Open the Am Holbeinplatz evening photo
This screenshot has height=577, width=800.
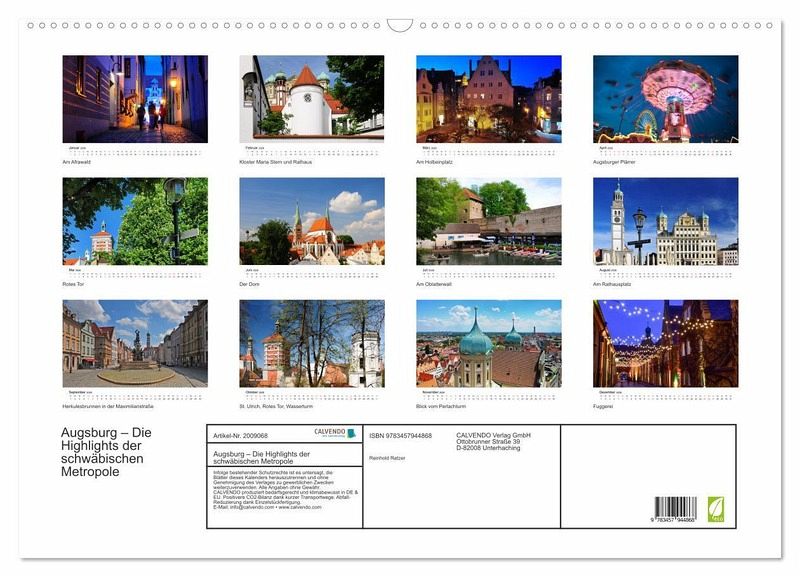coord(489,99)
